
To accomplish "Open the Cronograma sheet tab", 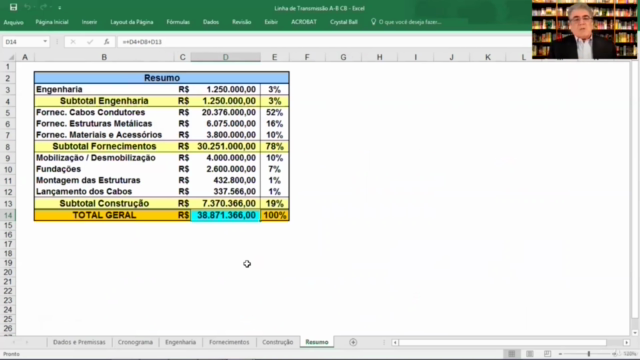I will pos(135,342).
